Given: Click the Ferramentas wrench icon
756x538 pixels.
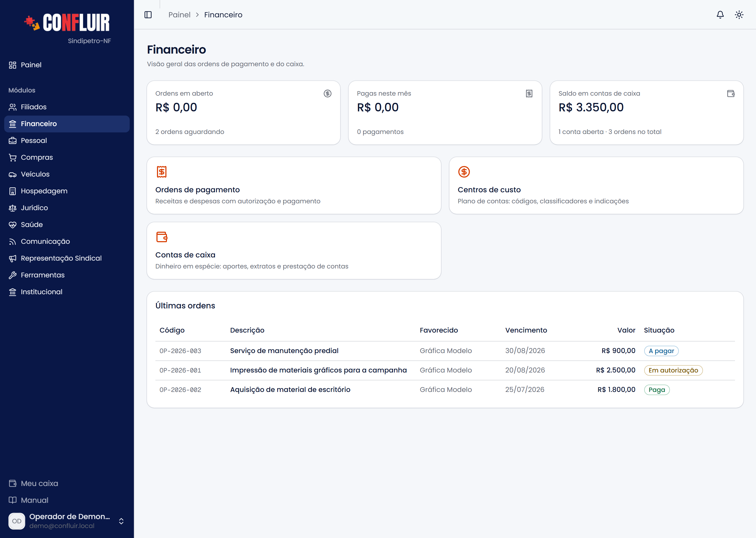Looking at the screenshot, I should click(13, 275).
